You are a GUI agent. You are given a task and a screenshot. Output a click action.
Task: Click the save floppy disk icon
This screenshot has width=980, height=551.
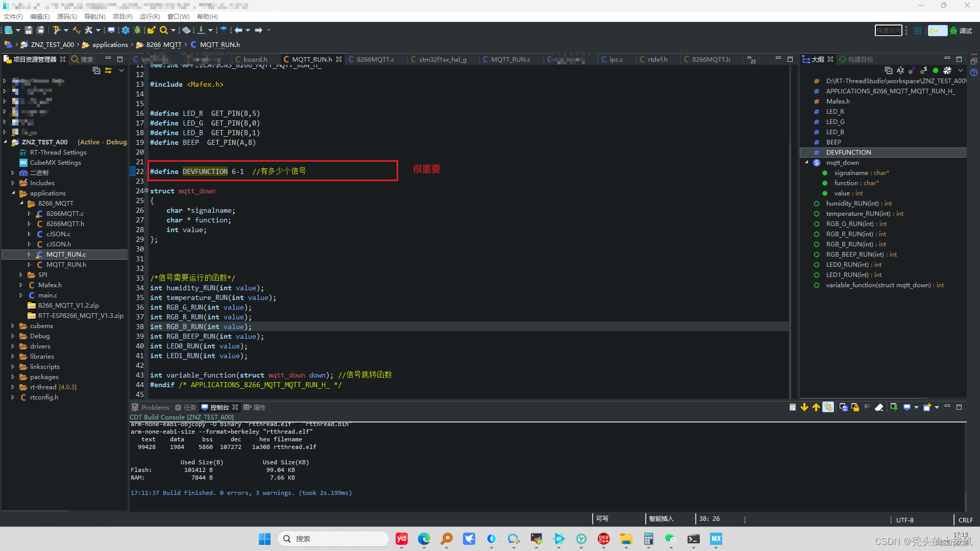29,30
